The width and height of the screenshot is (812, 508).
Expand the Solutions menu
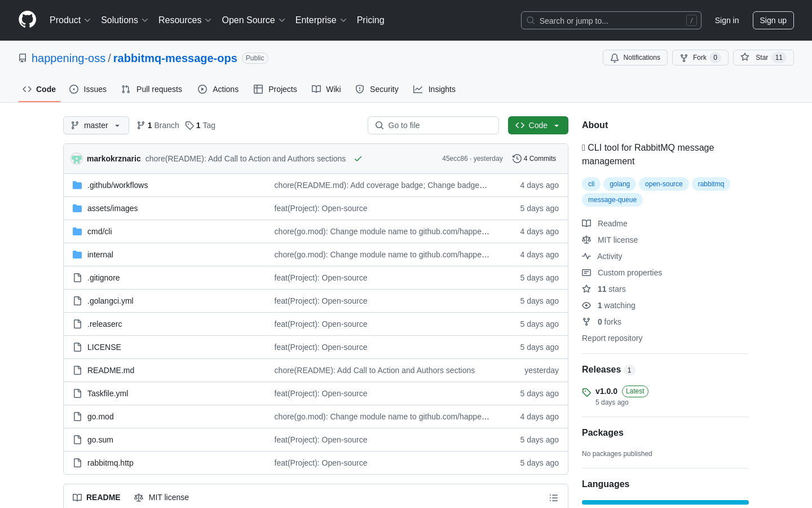click(x=125, y=20)
